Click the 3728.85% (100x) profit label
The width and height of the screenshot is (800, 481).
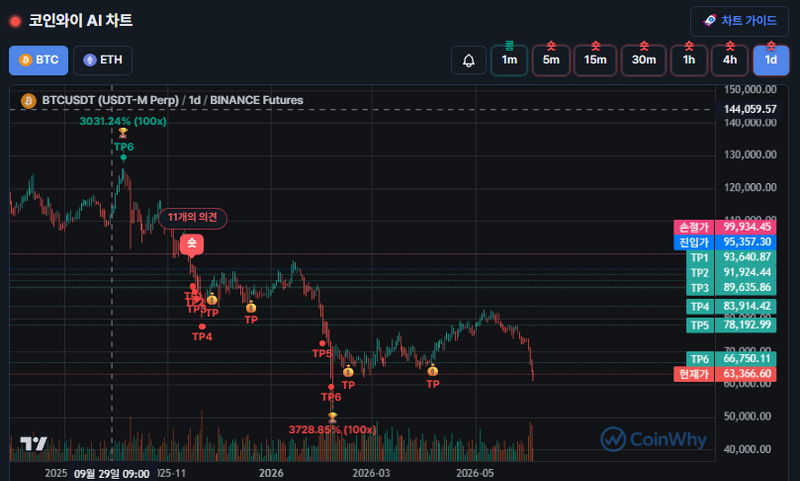coord(332,430)
